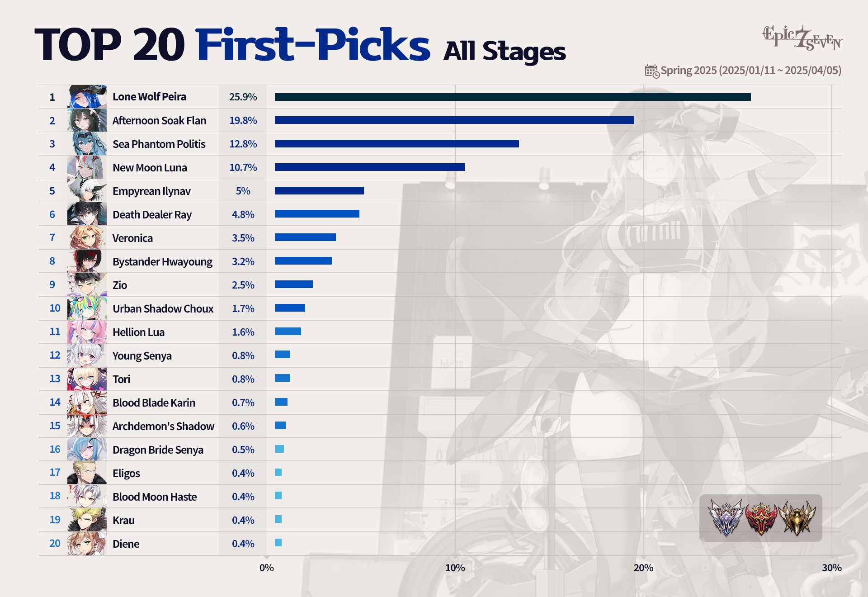The image size is (868, 597).
Task: Select New Moon Luna's portrait
Action: (x=87, y=167)
